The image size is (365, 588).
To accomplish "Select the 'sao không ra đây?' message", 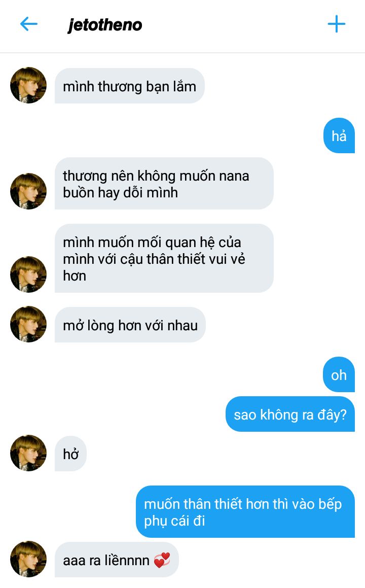I will coord(290,414).
